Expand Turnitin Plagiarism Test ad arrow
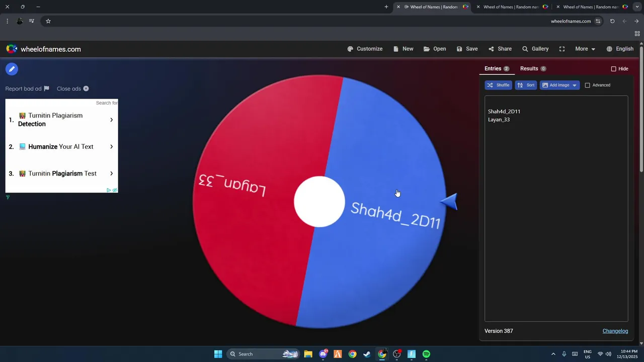Screen dimensions: 644x362 point(111,173)
